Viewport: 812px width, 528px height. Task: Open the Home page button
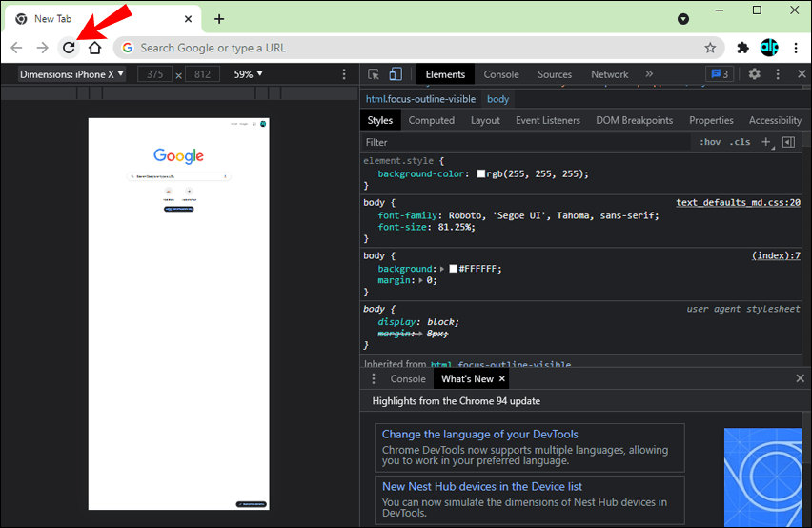pyautogui.click(x=94, y=49)
